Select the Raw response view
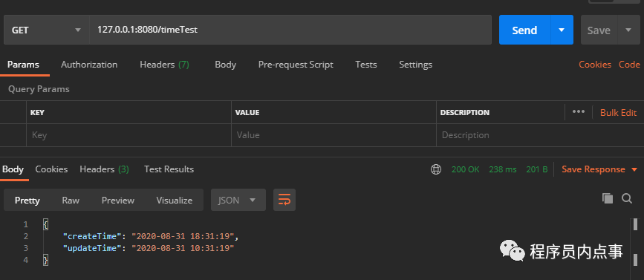644x280 pixels. point(71,201)
